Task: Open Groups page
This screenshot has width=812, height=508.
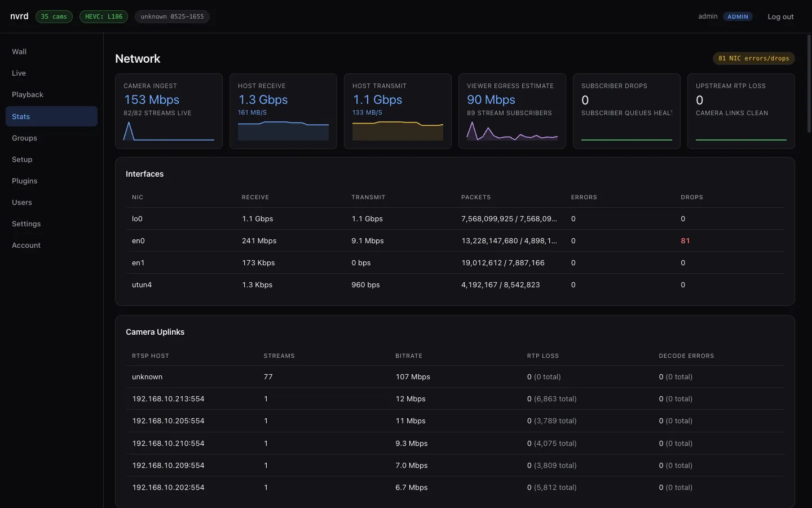Action: 51,138
